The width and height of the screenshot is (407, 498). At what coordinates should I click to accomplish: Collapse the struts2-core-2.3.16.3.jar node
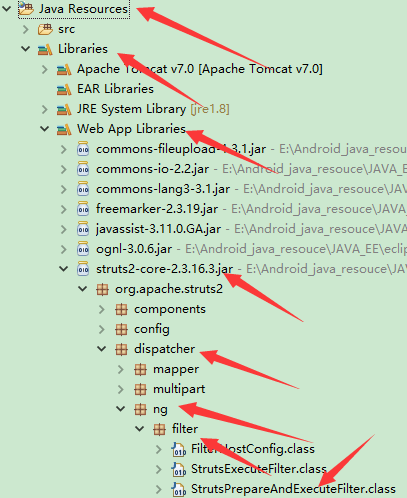64,269
